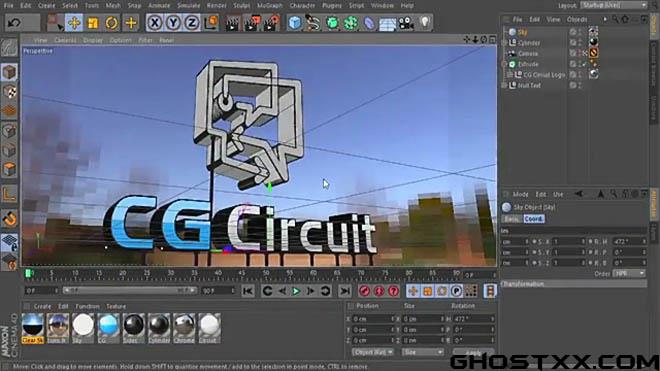Click the Render View clapperboard icon
The width and height of the screenshot is (660, 371).
[x=232, y=23]
